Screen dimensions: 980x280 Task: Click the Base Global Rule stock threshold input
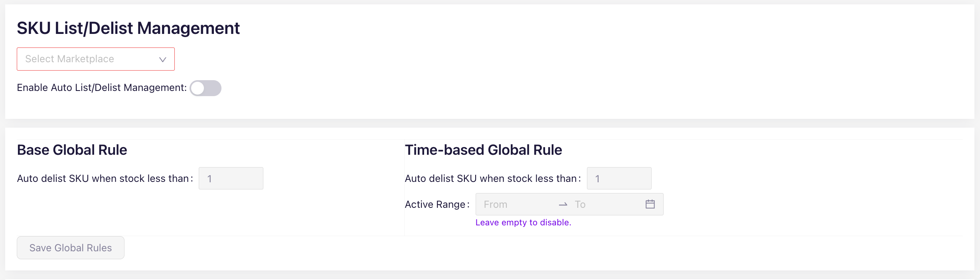(x=231, y=178)
